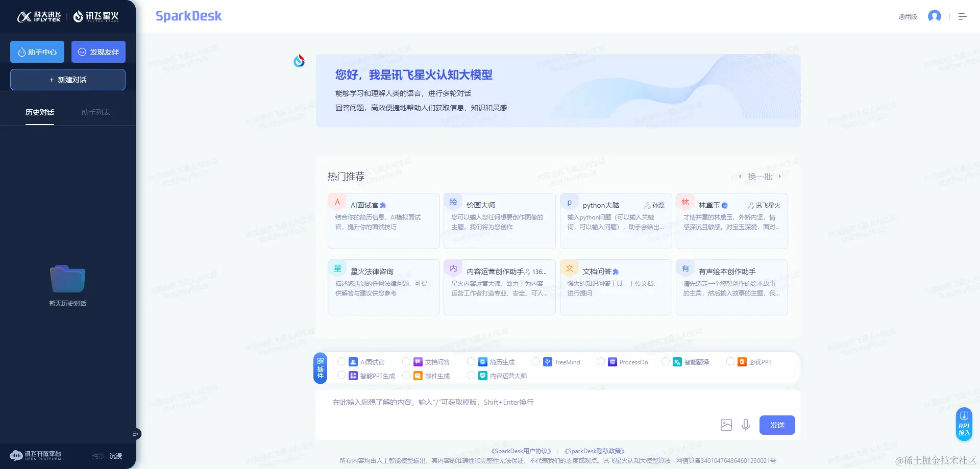Screen dimensions: 980x469
Task: Click the 有声绘本创作助手 card's 有 icon
Action: (x=685, y=268)
